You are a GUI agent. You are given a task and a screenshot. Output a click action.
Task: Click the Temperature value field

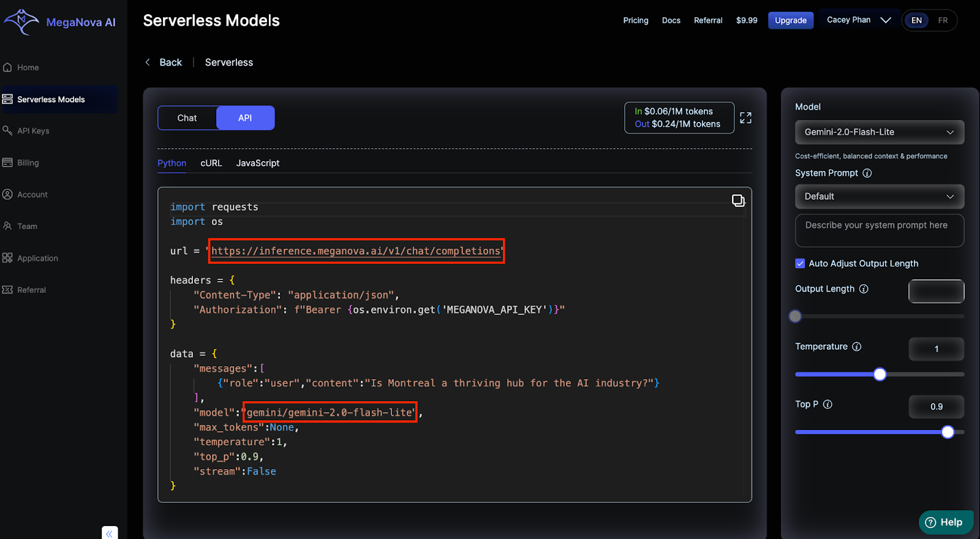click(x=936, y=349)
